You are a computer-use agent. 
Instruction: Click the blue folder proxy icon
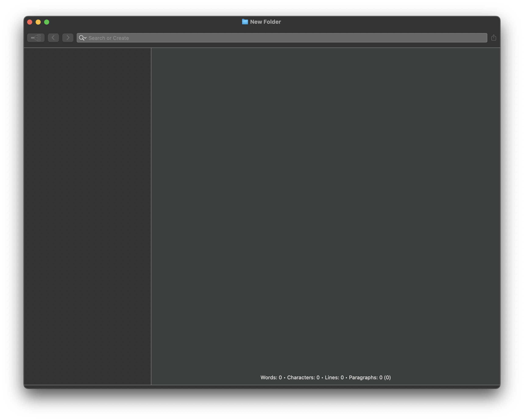(245, 22)
